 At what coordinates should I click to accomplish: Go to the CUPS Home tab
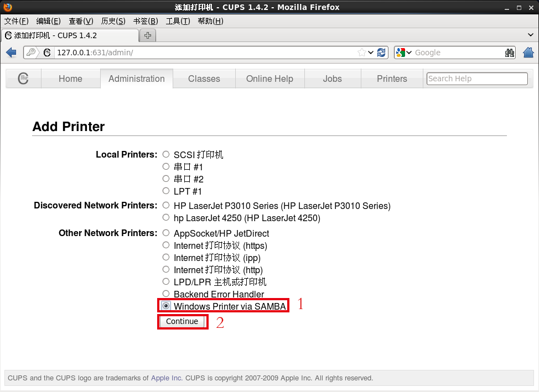point(70,79)
